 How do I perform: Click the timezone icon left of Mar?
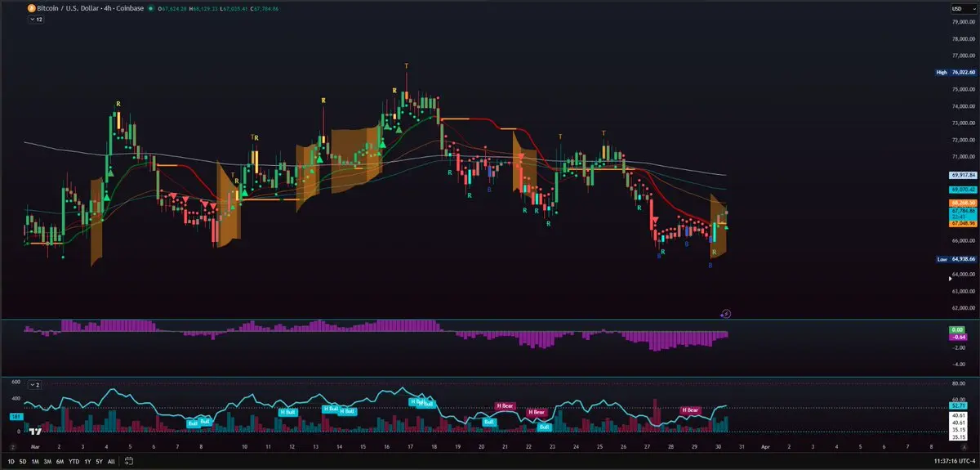coord(14,448)
